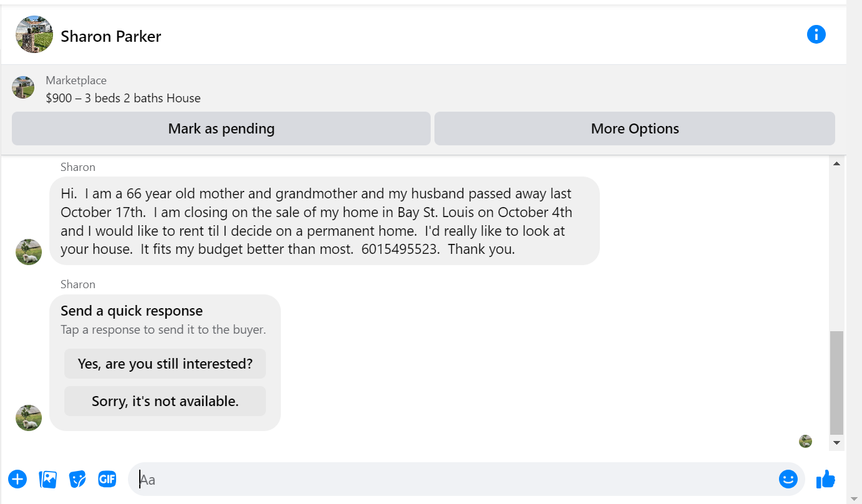Attach a photo using the image icon
Image resolution: width=862 pixels, height=504 pixels.
(x=48, y=479)
